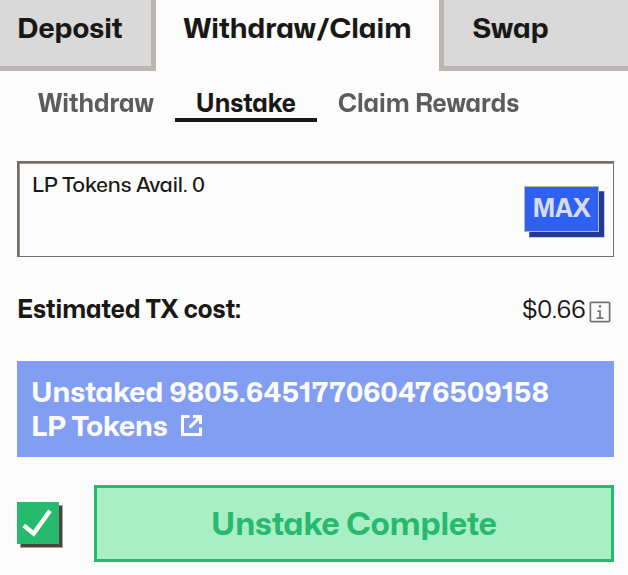
Task: Go to the Withdraw sub-tab
Action: click(96, 103)
